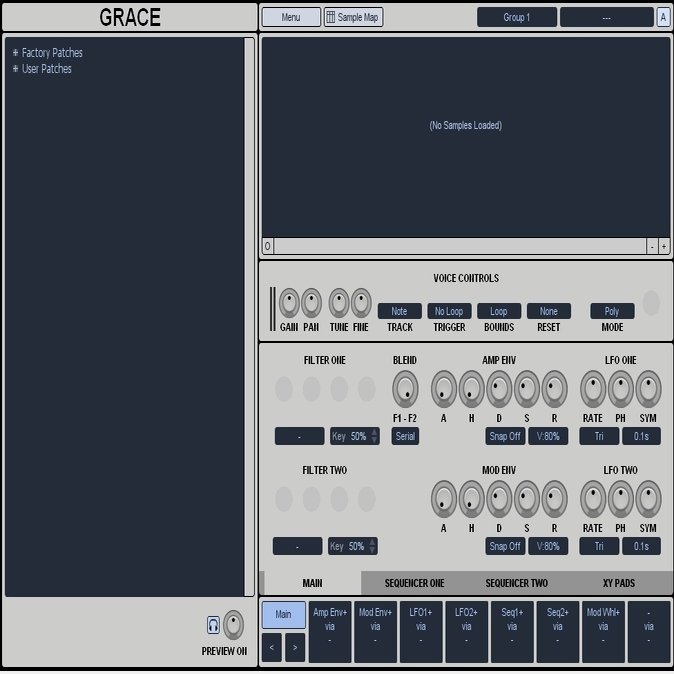Click the LFO Two SYM knob
This screenshot has height=674, width=674.
(648, 499)
